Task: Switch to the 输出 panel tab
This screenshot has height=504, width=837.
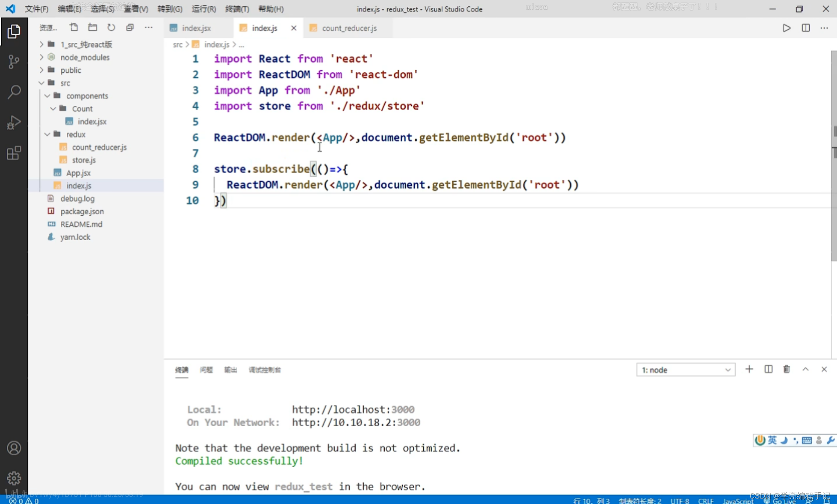Action: pyautogui.click(x=231, y=370)
